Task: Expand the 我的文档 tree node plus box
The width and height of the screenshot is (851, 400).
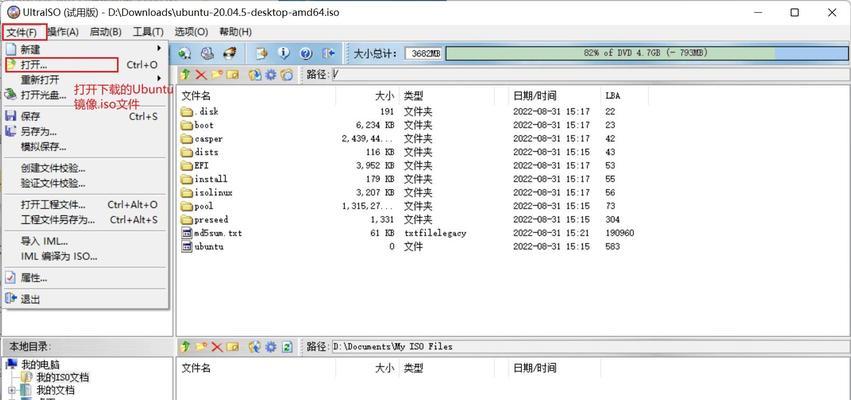Action: click(11, 390)
